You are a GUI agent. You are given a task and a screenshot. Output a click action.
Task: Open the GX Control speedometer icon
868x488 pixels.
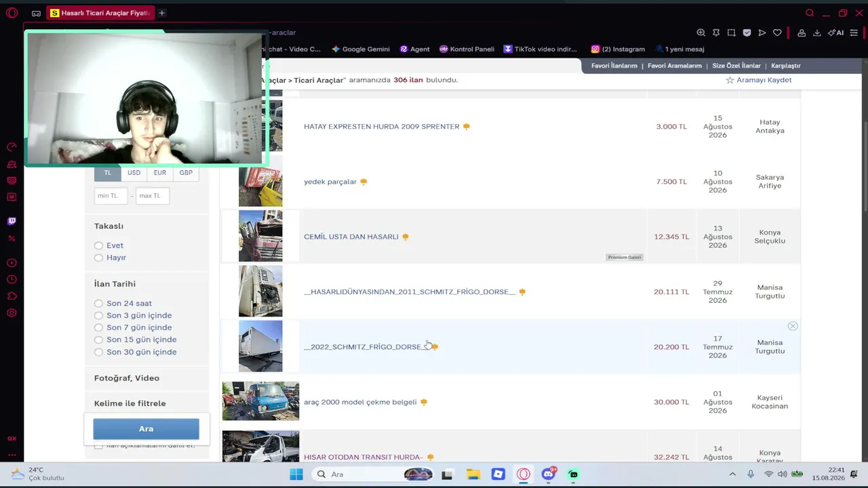pos(12,147)
